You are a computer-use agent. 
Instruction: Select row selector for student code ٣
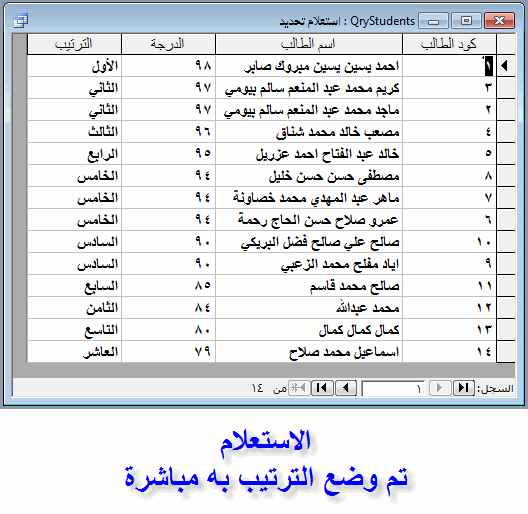click(x=506, y=88)
